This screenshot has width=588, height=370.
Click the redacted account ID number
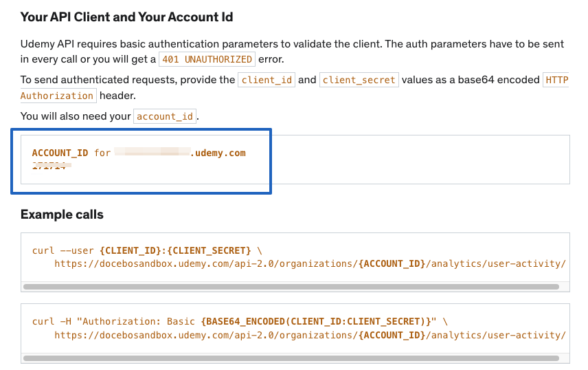52,166
